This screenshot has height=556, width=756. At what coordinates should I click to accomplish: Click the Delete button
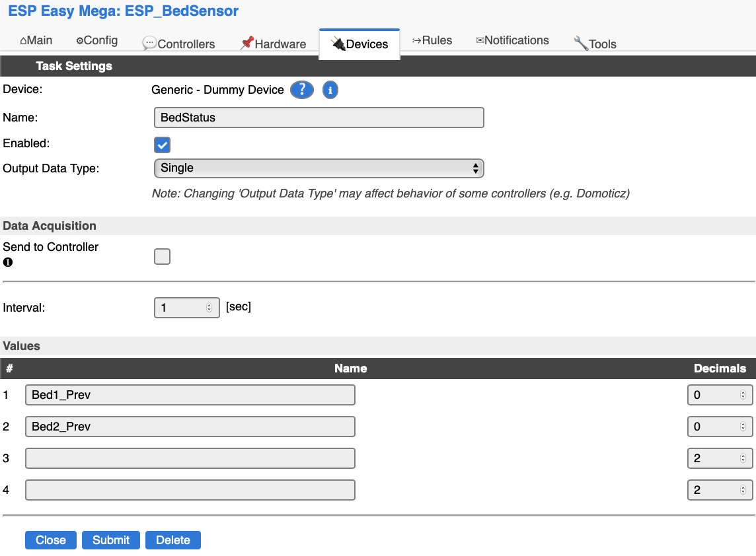[172, 540]
